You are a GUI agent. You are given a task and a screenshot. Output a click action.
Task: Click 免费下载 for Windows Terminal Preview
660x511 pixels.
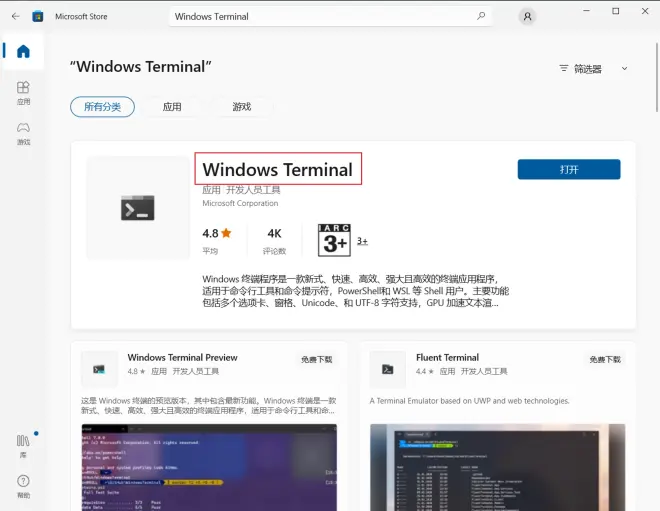tap(317, 359)
